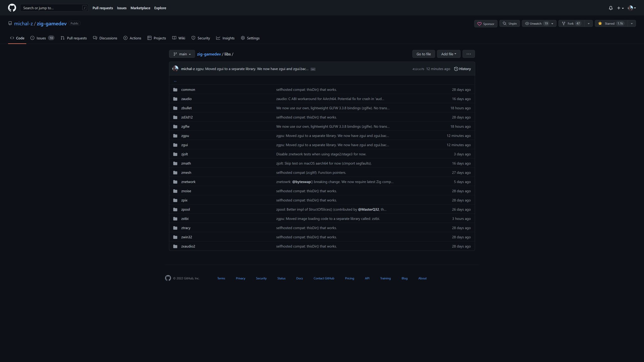Viewport: 644px width, 362px height.
Task: Click the michal-z avatar in commit row
Action: (175, 69)
